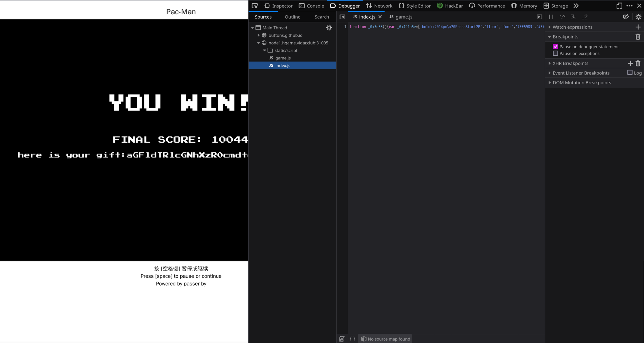Image resolution: width=644 pixels, height=343 pixels.
Task: Enable the event Log checkbox
Action: pos(630,73)
